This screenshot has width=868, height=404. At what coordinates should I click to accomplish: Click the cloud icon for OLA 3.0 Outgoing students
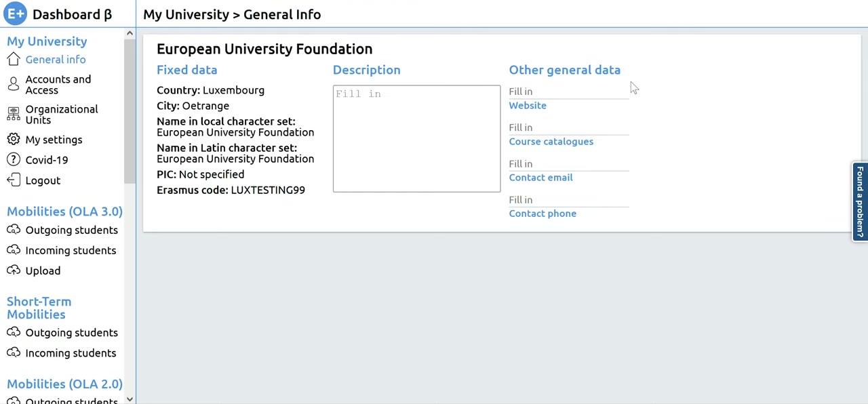click(x=14, y=229)
